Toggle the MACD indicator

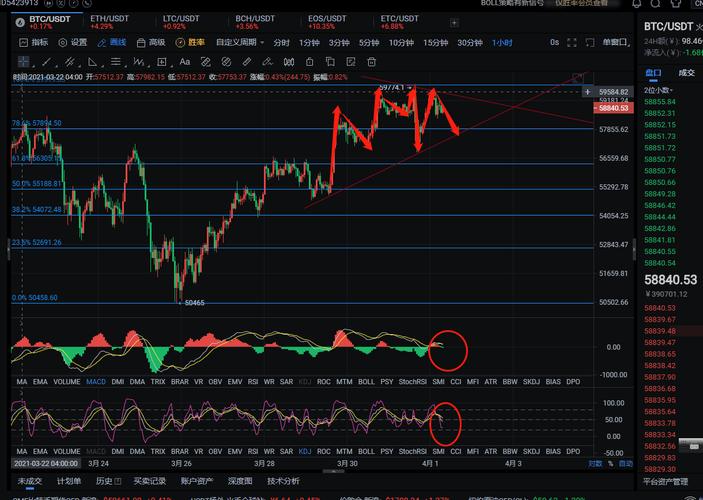[x=96, y=381]
